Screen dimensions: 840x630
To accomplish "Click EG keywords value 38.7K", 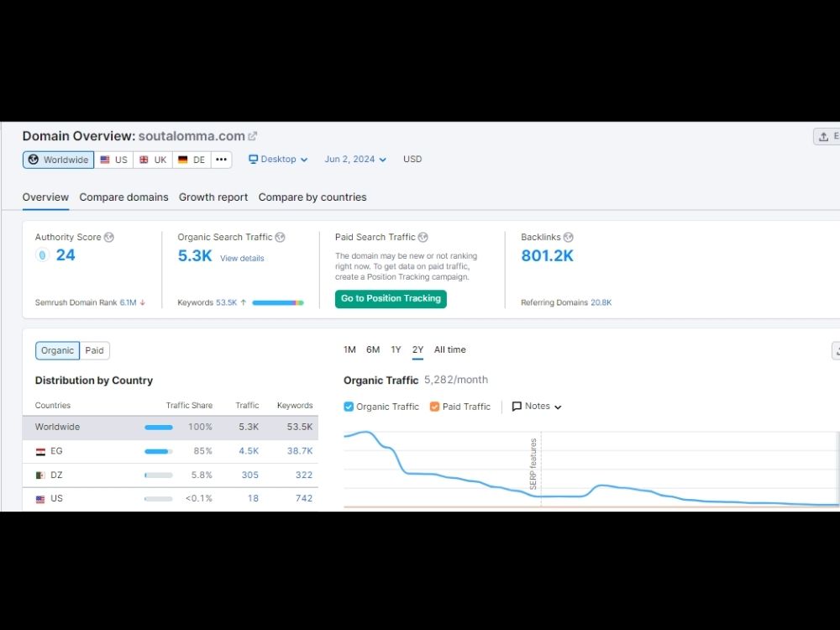I will point(300,451).
